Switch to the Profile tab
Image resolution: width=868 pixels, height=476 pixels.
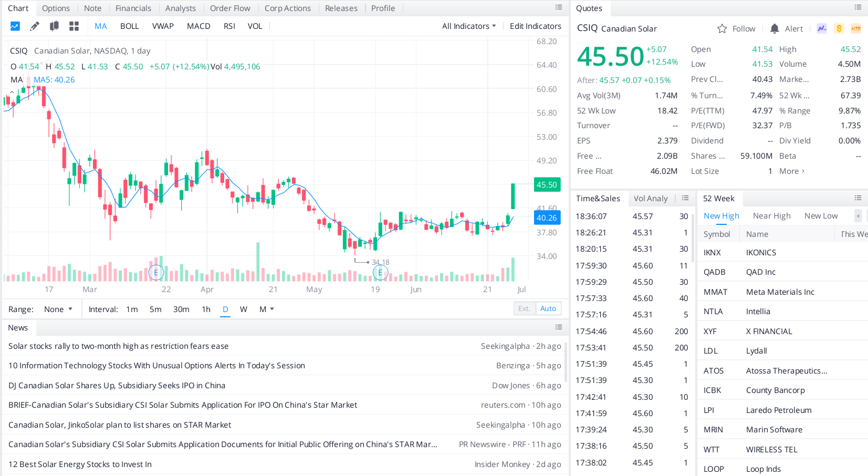coord(383,8)
